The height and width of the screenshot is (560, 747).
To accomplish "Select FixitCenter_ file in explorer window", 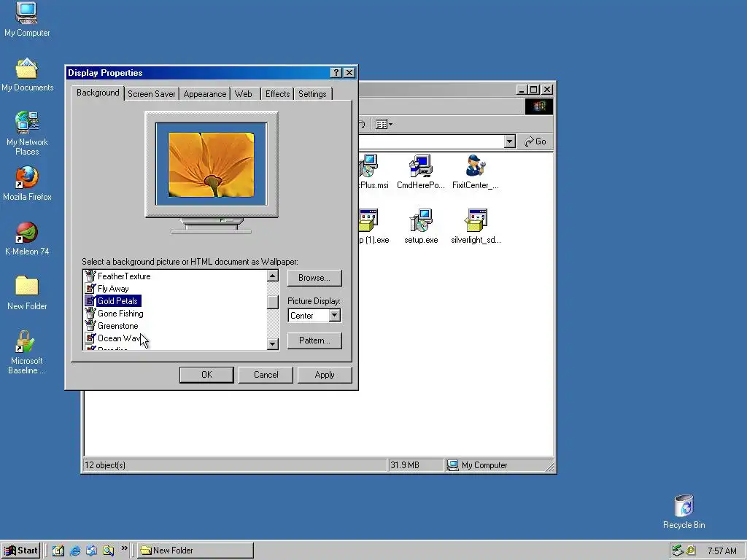I will click(x=475, y=171).
